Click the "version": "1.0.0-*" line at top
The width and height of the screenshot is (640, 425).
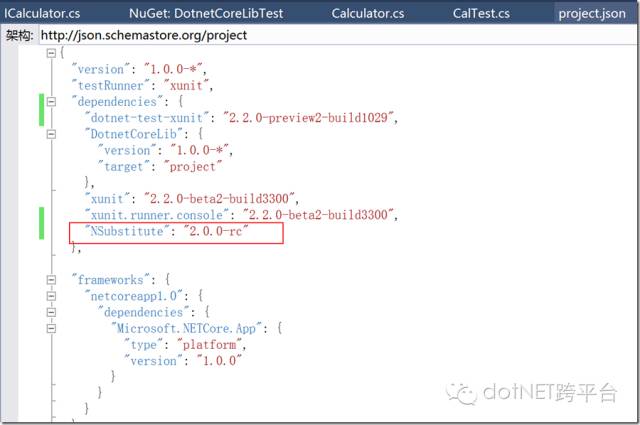pos(140,69)
